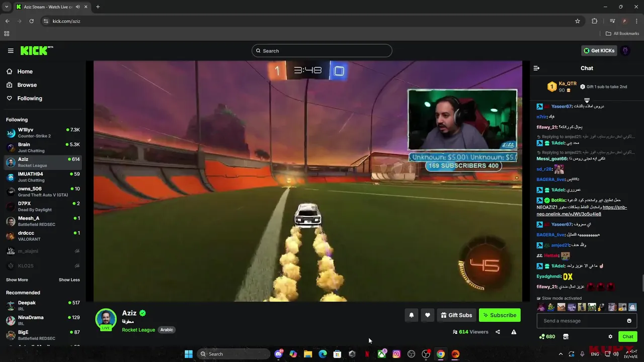Open Netflix from the taskbar
Image resolution: width=644 pixels, height=362 pixels.
click(x=367, y=354)
